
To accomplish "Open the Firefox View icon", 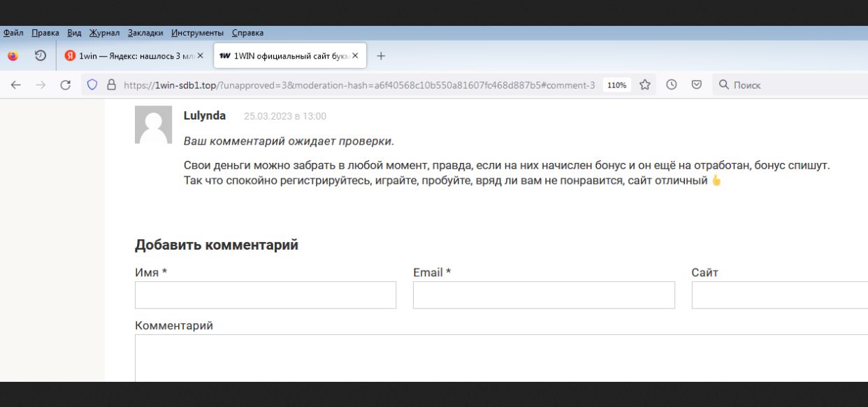I will point(13,56).
